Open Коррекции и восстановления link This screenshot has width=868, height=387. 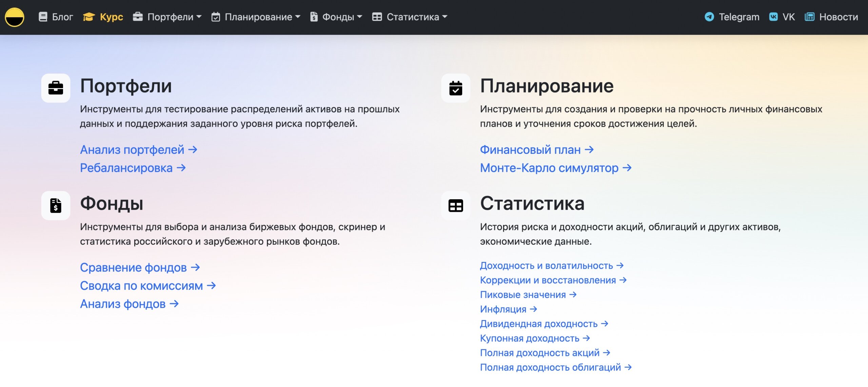pyautogui.click(x=553, y=280)
